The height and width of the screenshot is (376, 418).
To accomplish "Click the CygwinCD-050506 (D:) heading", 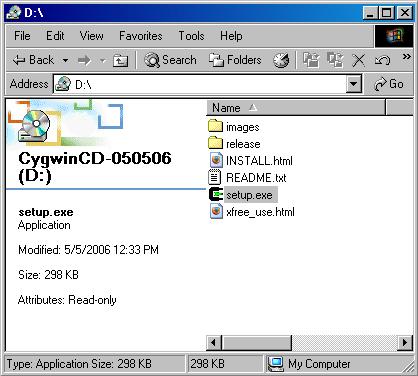I will (x=95, y=167).
